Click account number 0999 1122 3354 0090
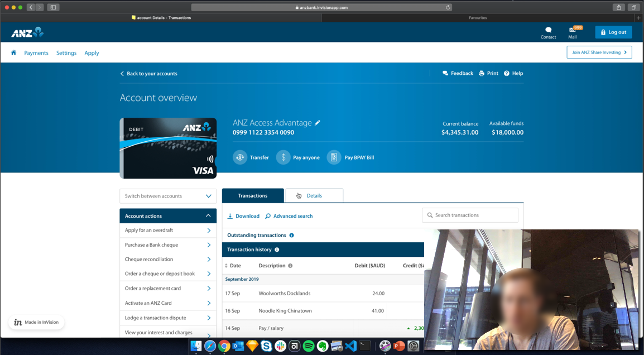This screenshot has height=355, width=644. [x=263, y=132]
